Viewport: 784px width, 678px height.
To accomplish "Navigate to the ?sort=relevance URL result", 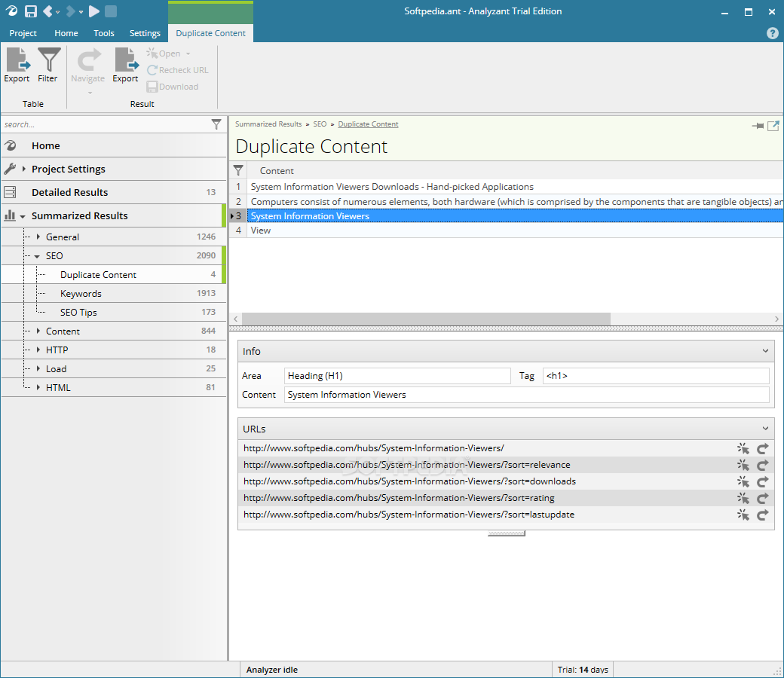I will 762,465.
